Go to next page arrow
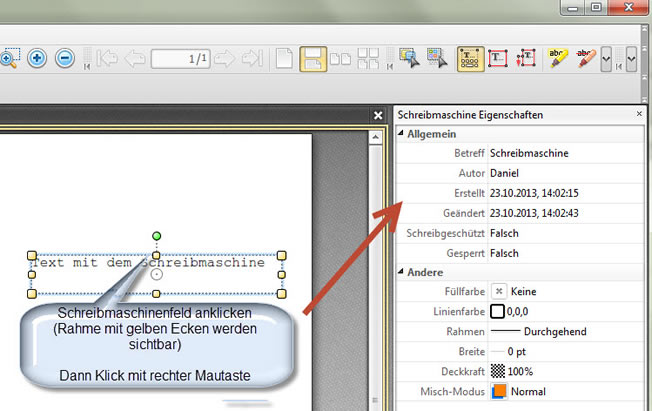652x411 pixels. pyautogui.click(x=225, y=58)
